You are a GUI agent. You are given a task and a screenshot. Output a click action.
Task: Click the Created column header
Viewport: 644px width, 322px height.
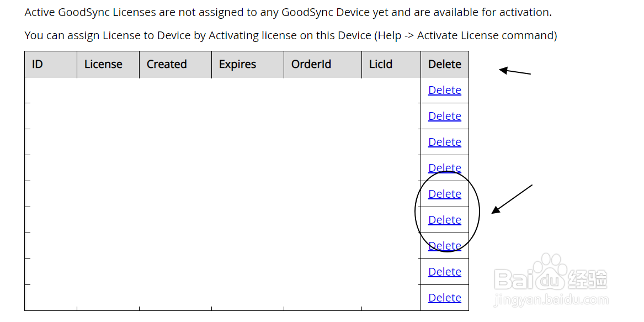click(x=166, y=64)
